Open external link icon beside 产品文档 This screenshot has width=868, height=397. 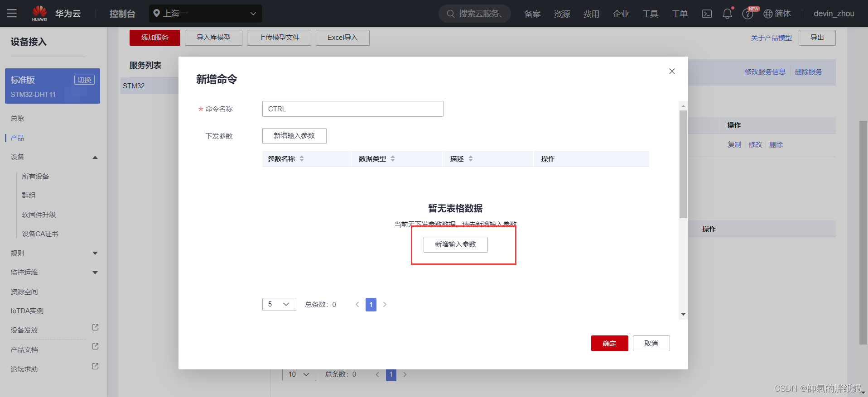(95, 346)
